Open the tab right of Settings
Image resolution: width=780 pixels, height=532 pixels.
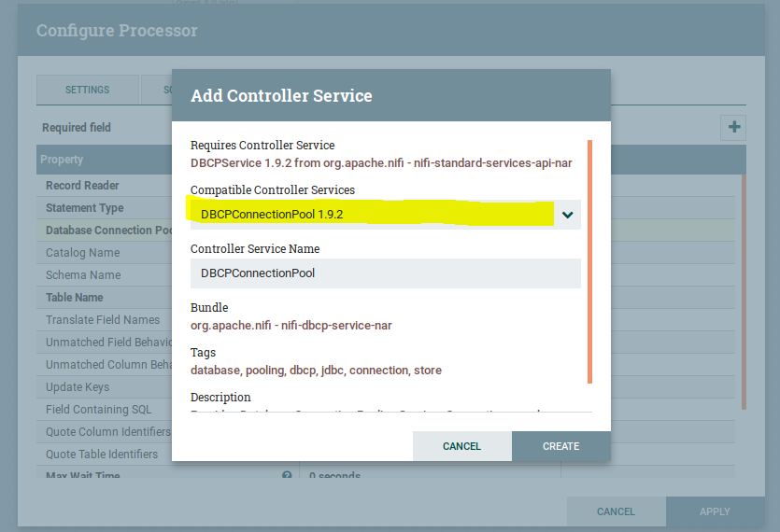(x=156, y=90)
